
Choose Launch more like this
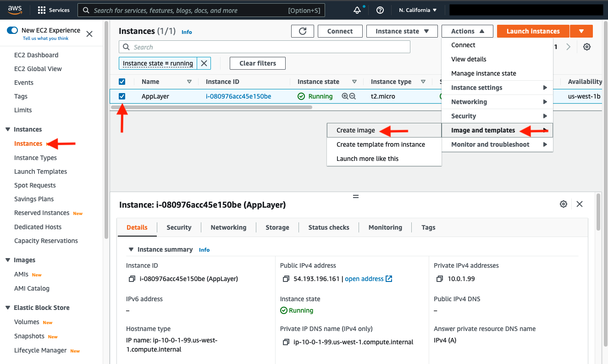tap(368, 159)
